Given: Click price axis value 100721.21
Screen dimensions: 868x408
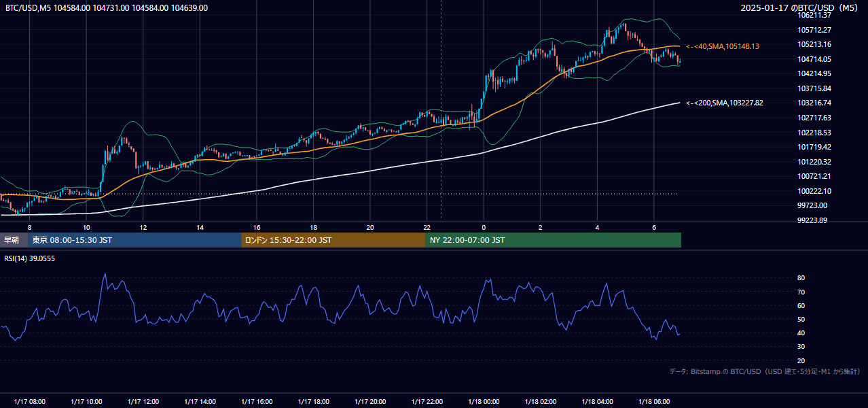Looking at the screenshot, I should pyautogui.click(x=815, y=176).
